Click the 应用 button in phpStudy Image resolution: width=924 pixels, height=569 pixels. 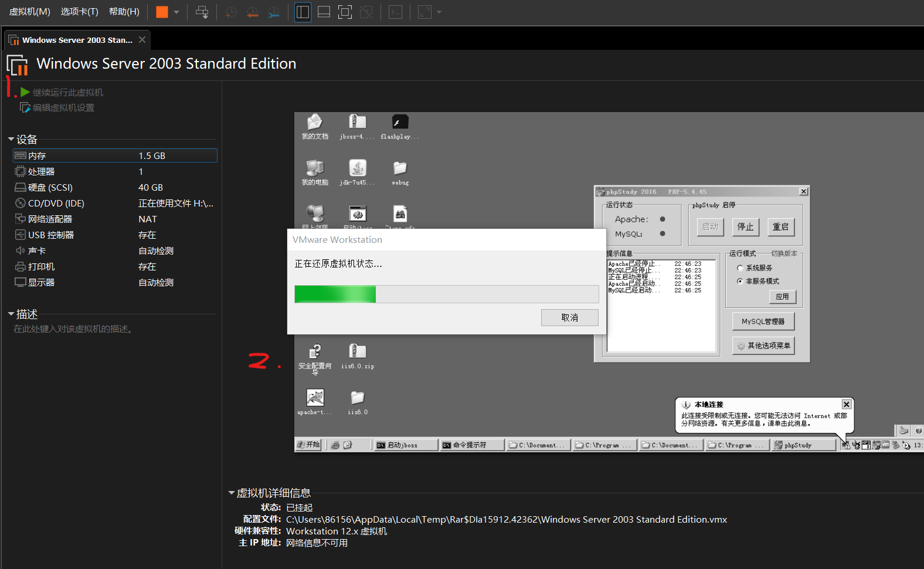click(782, 297)
